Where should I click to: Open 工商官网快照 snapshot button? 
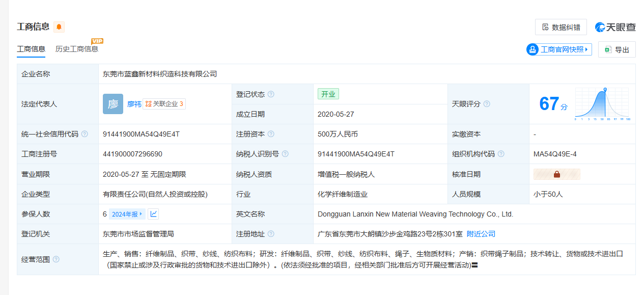coord(559,49)
